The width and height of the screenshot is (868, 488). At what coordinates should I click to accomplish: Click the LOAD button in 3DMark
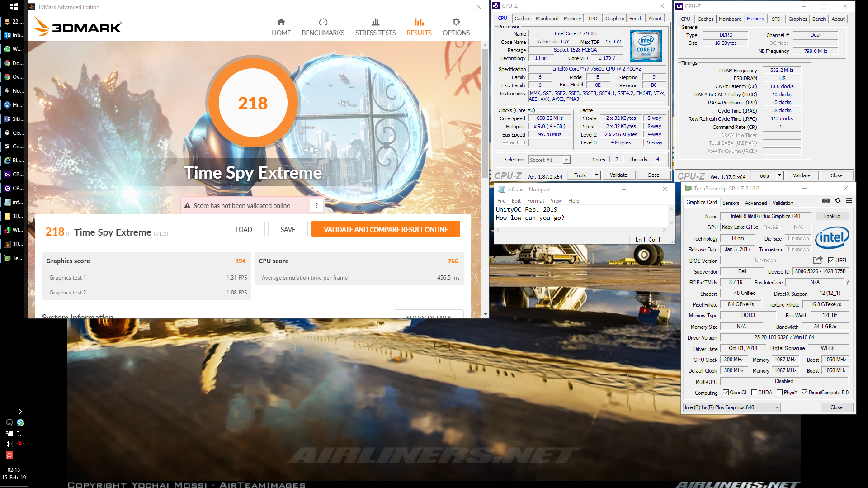click(x=244, y=229)
